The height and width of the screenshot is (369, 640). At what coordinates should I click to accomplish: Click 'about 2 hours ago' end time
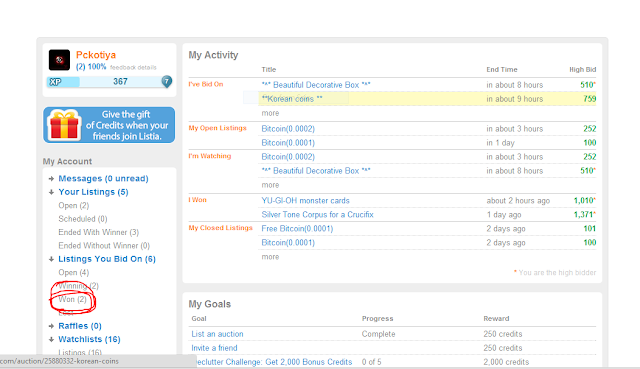(x=518, y=200)
